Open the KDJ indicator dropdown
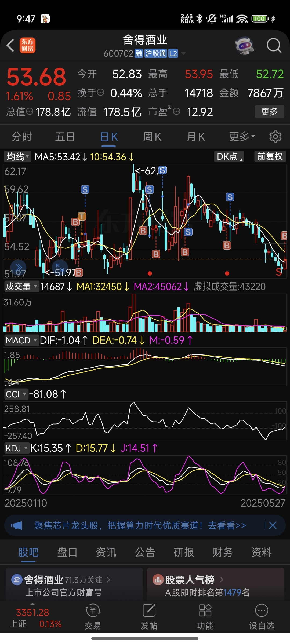The image size is (290, 644). 17,448
